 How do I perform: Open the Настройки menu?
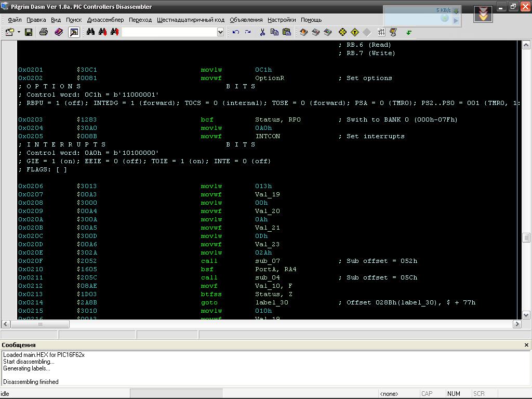pos(282,20)
